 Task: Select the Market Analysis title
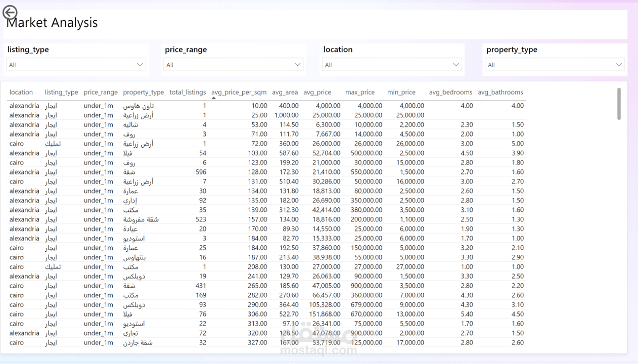click(x=52, y=23)
